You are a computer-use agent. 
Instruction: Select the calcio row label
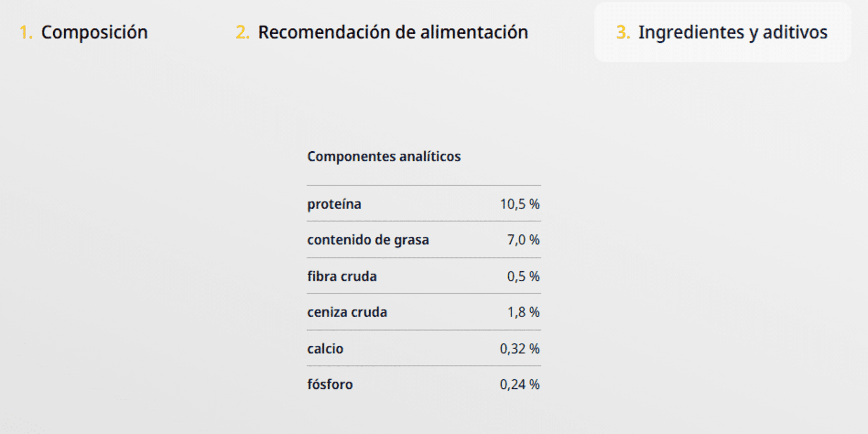tap(325, 349)
